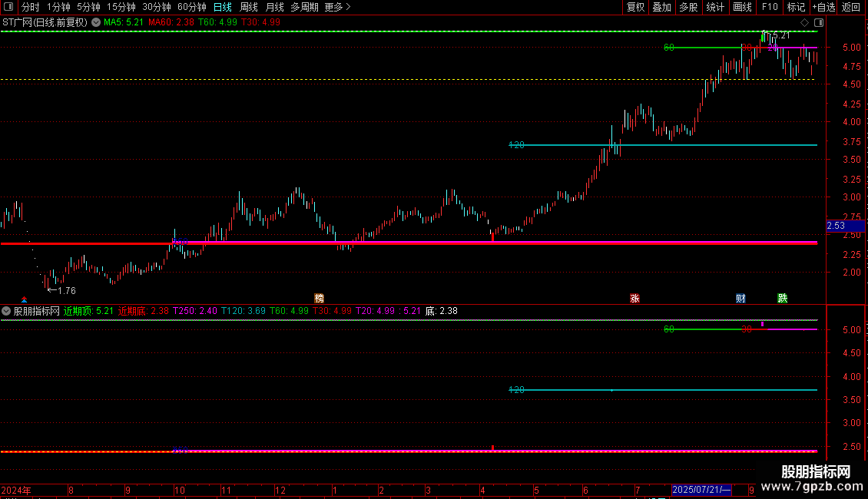Click the 涨 event marker icon

[x=634, y=298]
